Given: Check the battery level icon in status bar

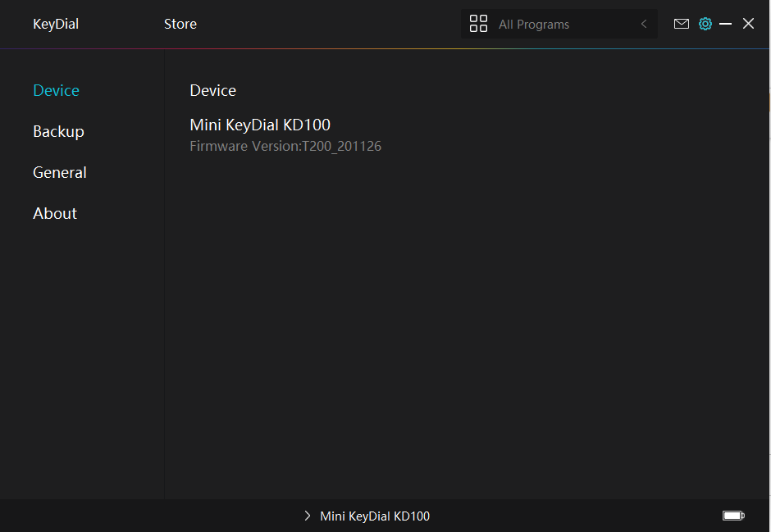Looking at the screenshot, I should [733, 516].
